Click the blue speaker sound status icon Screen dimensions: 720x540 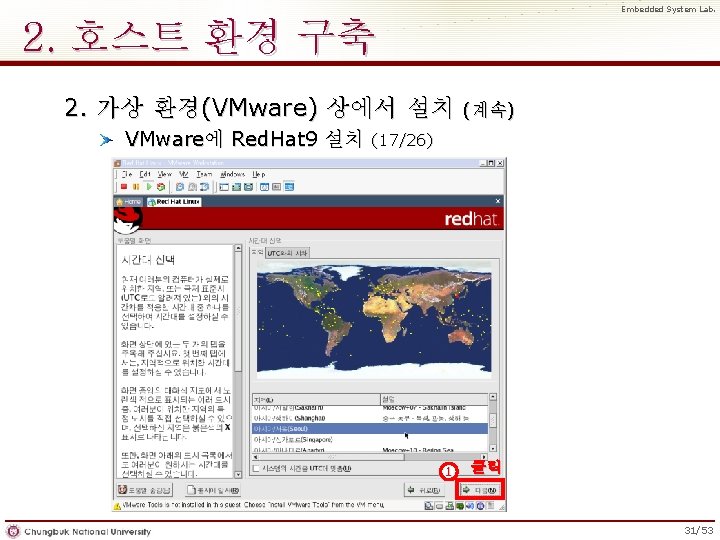tap(470, 506)
